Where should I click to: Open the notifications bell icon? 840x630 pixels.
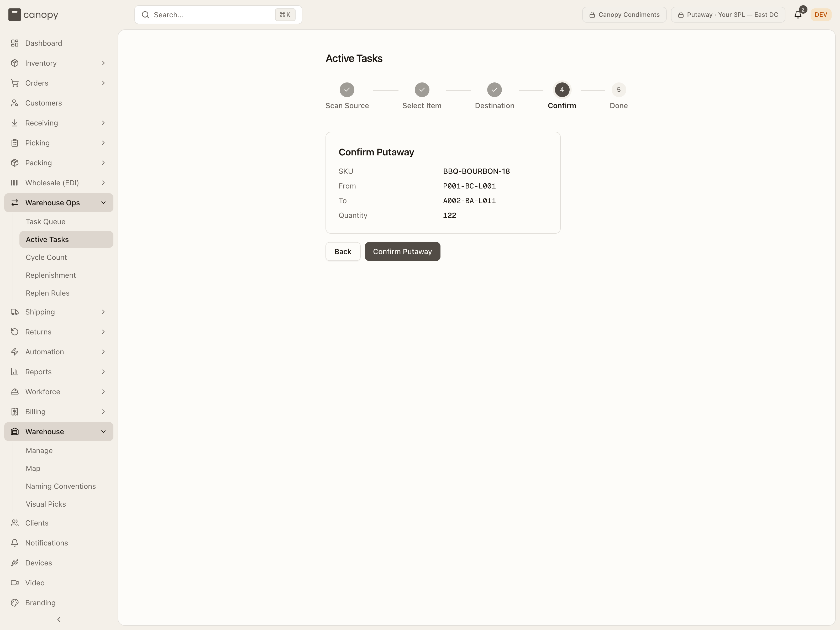click(x=798, y=14)
